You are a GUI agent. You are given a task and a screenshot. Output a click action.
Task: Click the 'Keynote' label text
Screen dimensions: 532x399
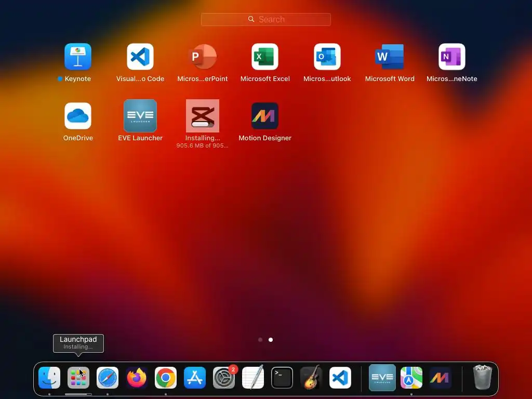(x=78, y=79)
